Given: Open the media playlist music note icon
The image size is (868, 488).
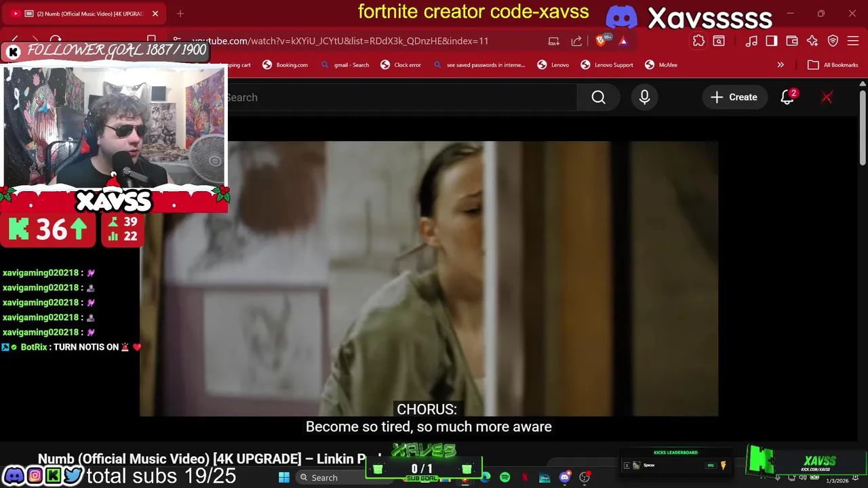Looking at the screenshot, I should pos(751,41).
